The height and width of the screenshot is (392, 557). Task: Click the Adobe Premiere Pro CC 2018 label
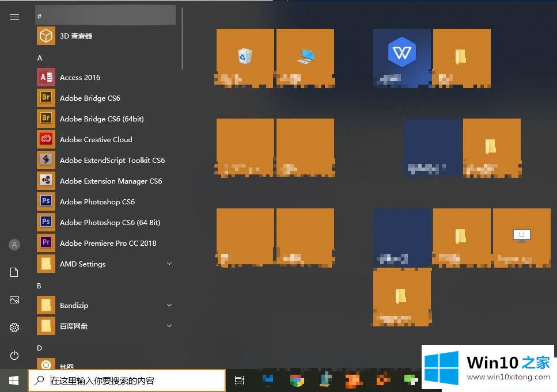click(x=108, y=243)
